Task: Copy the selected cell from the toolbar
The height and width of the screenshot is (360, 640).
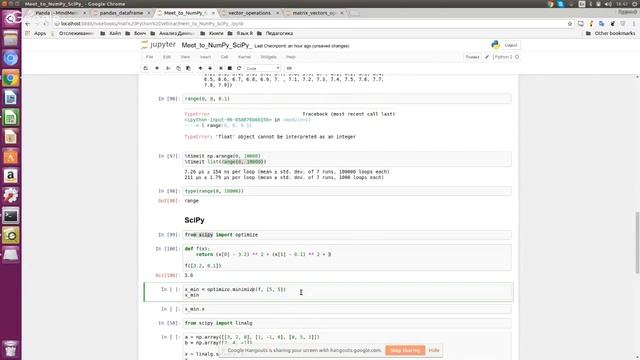Action: 178,68
